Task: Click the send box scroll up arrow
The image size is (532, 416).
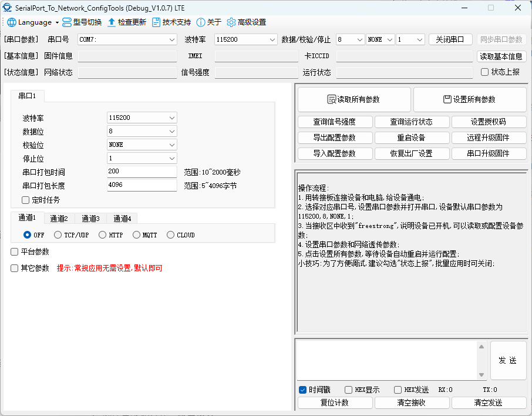Action: coord(482,347)
